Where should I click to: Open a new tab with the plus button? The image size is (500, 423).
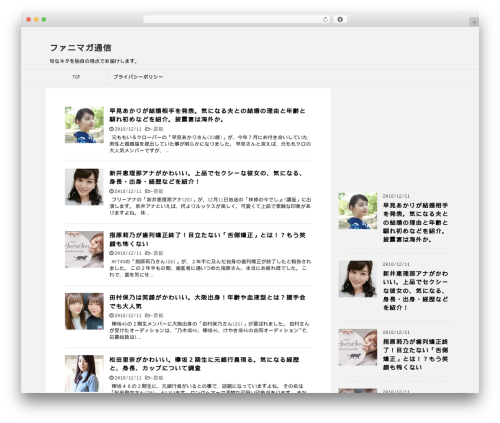[x=474, y=22]
